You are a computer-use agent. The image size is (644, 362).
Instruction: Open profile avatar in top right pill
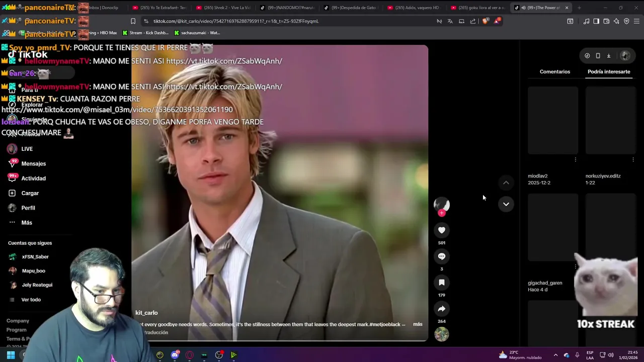(625, 56)
